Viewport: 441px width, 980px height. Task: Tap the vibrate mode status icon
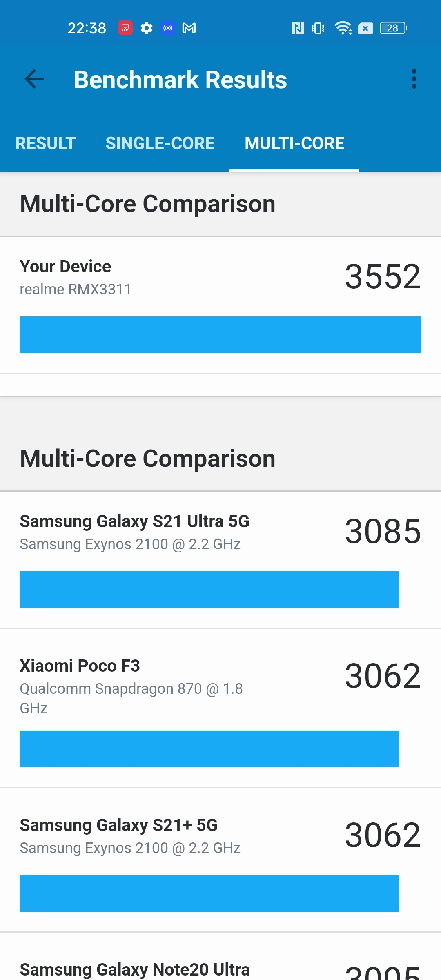coord(318,28)
